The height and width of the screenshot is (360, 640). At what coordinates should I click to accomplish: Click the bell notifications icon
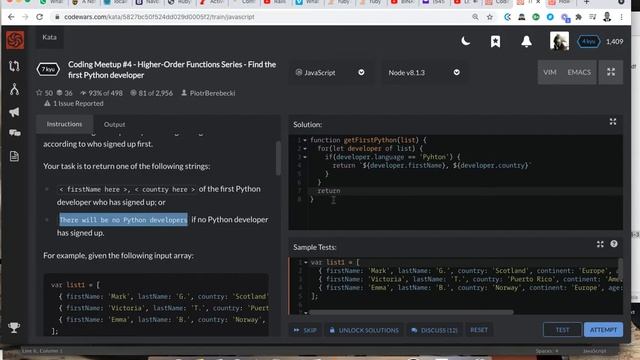tap(527, 41)
